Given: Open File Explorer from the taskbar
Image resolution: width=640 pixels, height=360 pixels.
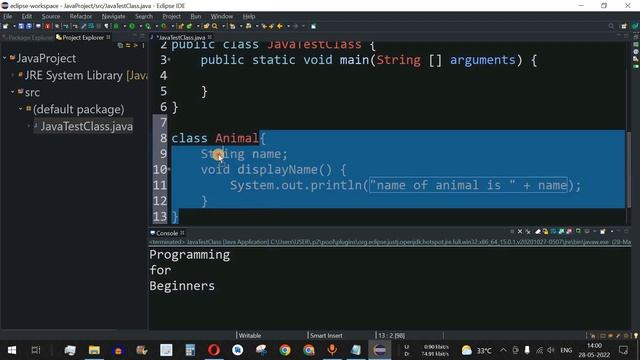Looking at the screenshot, I should [94, 350].
